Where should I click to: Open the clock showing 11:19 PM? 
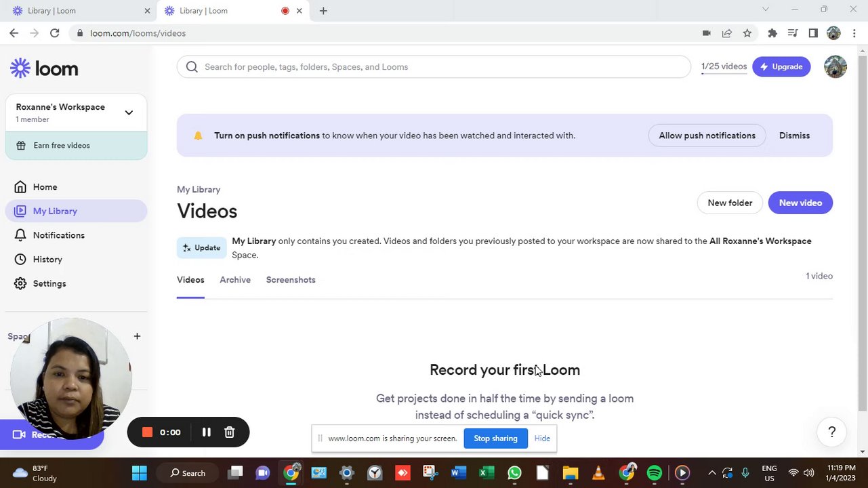coord(840,473)
